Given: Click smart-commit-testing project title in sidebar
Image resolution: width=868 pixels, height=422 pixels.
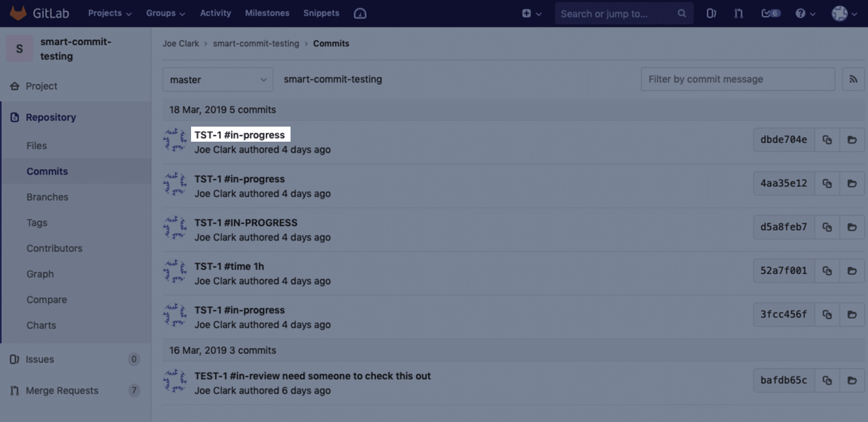Looking at the screenshot, I should point(76,49).
